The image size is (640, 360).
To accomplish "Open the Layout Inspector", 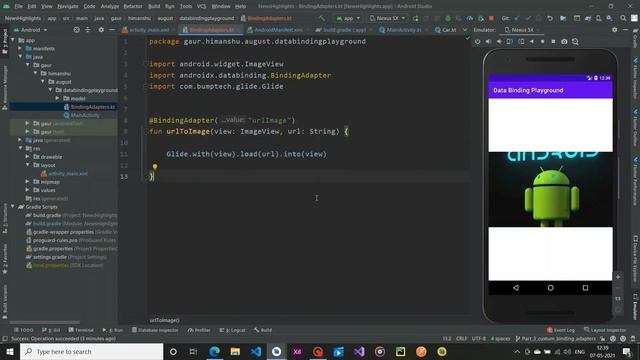I will pos(605,330).
